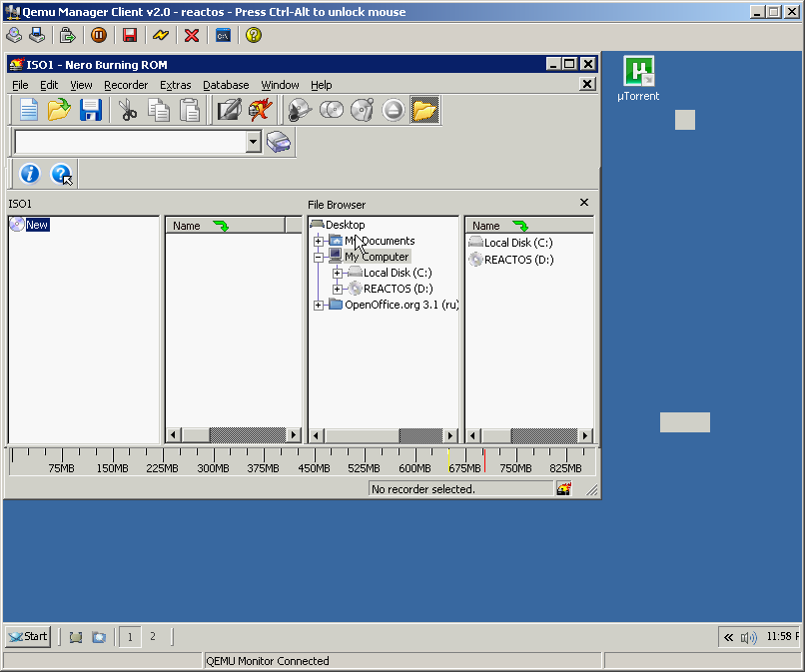Click the Eject disc icon
805x672 pixels.
393,110
